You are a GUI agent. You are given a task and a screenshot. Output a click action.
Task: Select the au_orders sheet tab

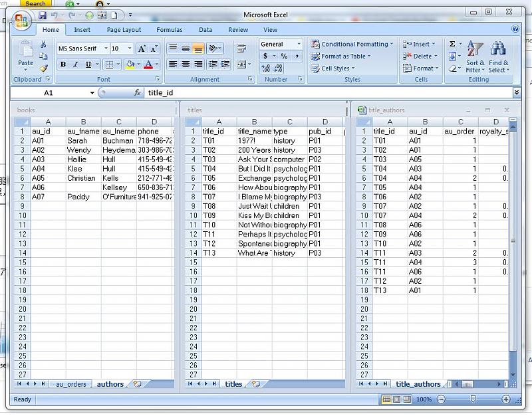70,384
